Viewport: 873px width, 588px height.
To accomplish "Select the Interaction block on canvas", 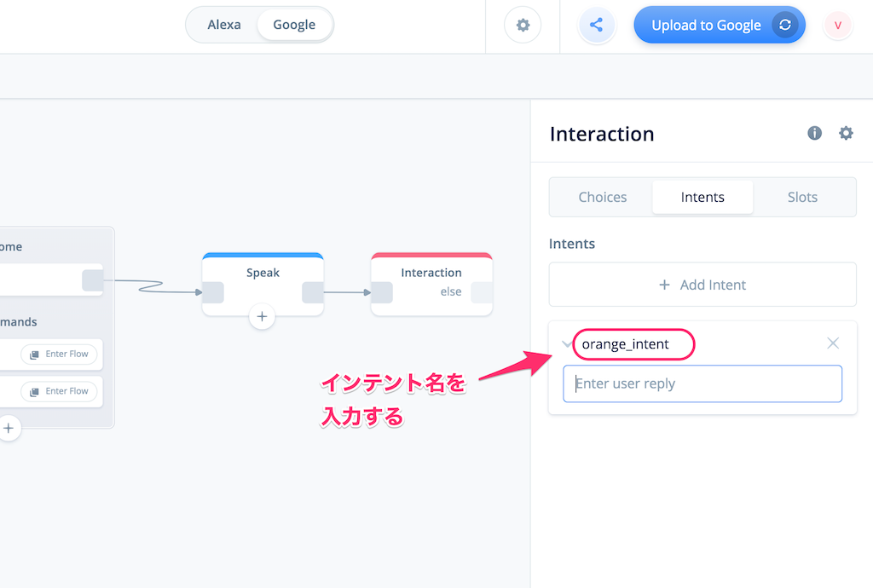I will (x=431, y=284).
